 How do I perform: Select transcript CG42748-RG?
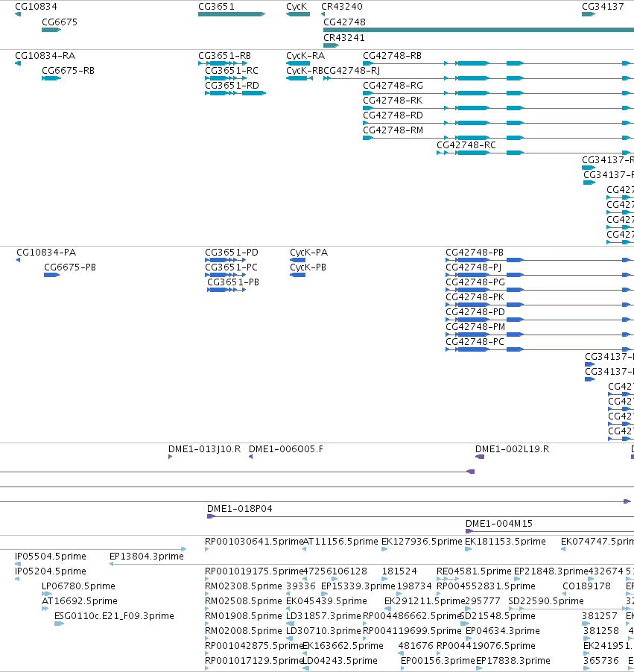tap(393, 85)
